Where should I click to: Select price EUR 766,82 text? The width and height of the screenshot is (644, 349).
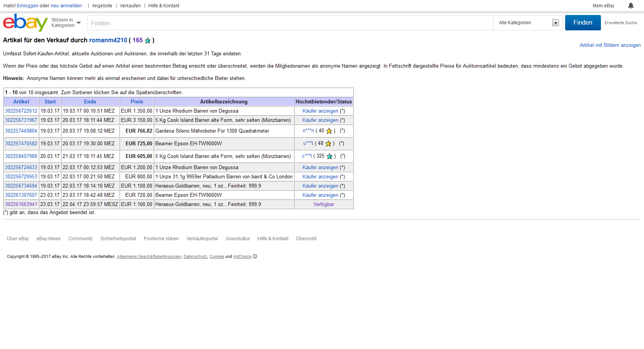(x=139, y=131)
